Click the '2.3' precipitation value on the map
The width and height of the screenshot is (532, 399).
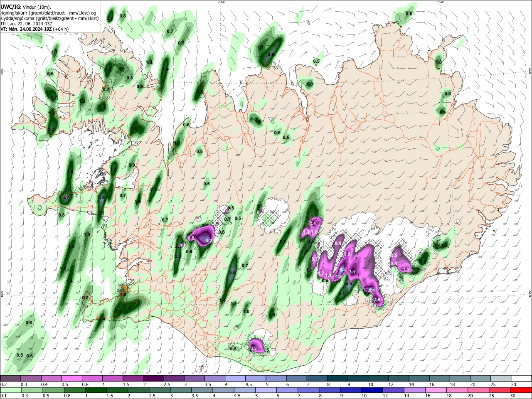tap(51, 130)
